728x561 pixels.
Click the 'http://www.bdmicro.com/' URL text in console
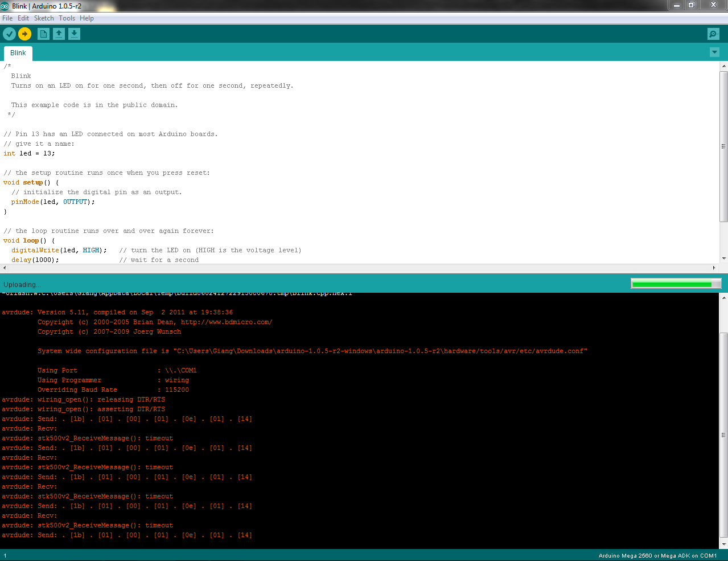pyautogui.click(x=227, y=322)
